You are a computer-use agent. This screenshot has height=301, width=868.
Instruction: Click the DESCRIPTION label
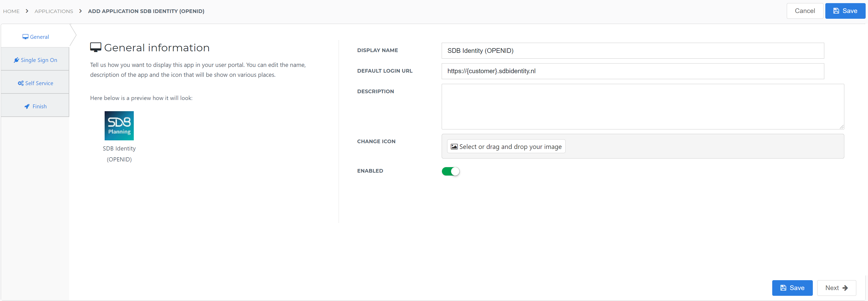click(375, 91)
